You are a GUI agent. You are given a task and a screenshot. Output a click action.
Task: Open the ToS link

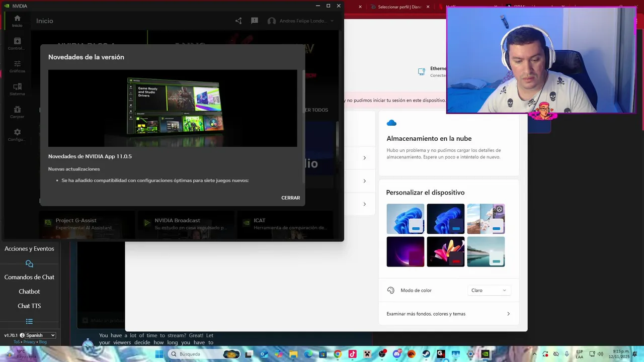coord(17,342)
